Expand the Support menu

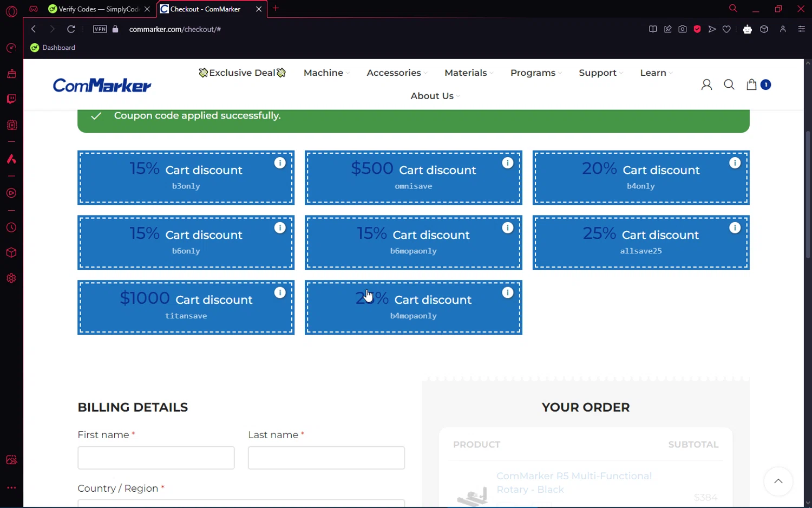(601, 73)
